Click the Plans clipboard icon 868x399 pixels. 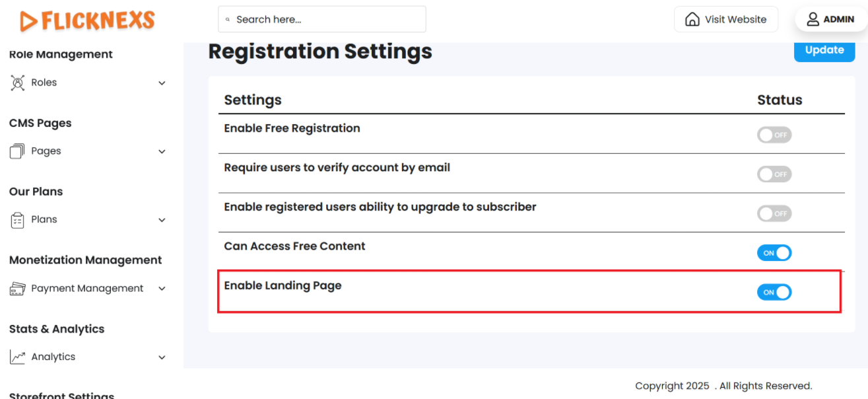click(x=17, y=220)
